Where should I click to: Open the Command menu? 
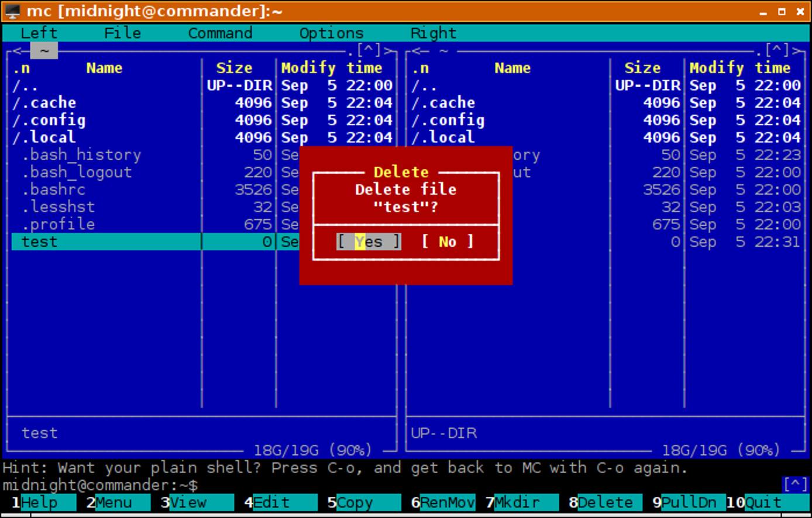pyautogui.click(x=220, y=33)
